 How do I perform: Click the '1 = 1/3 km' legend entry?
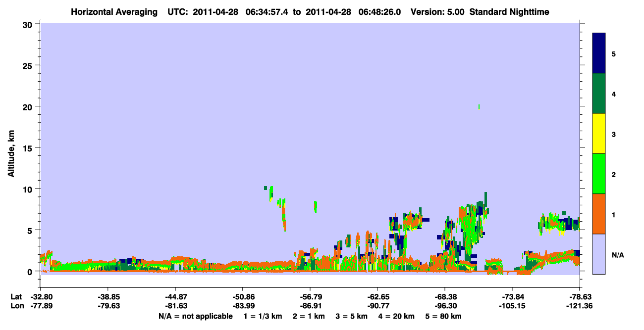262,316
